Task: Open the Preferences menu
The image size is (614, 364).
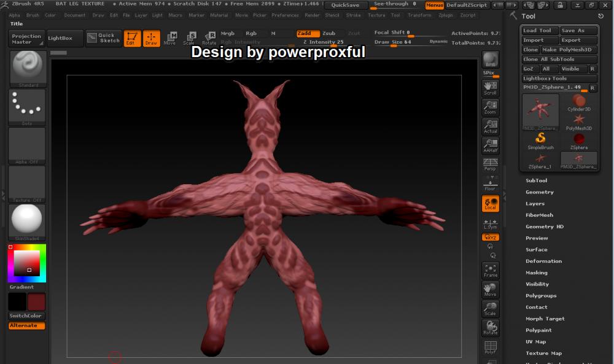Action: (x=285, y=15)
